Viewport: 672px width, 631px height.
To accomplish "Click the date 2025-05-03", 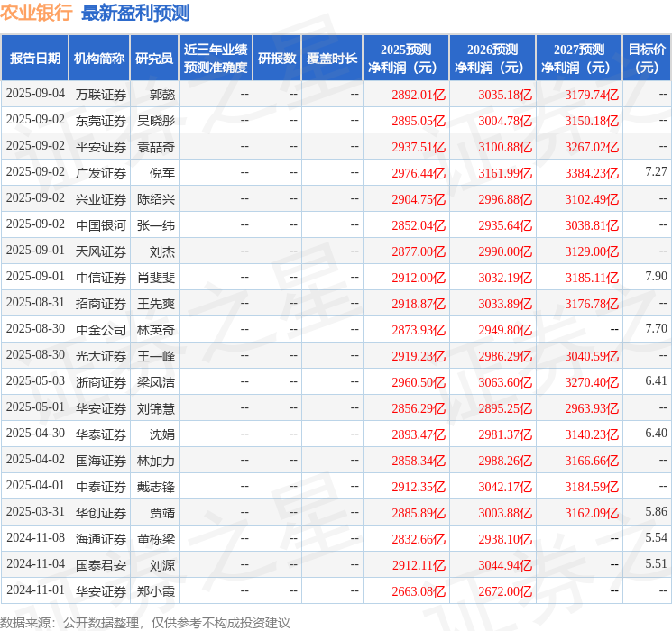I will 35,380.
